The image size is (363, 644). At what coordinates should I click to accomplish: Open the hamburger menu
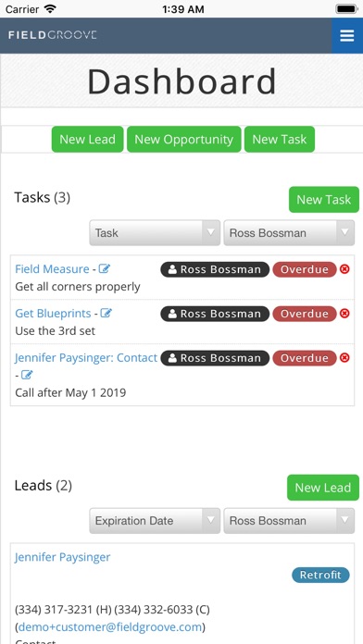coord(347,36)
